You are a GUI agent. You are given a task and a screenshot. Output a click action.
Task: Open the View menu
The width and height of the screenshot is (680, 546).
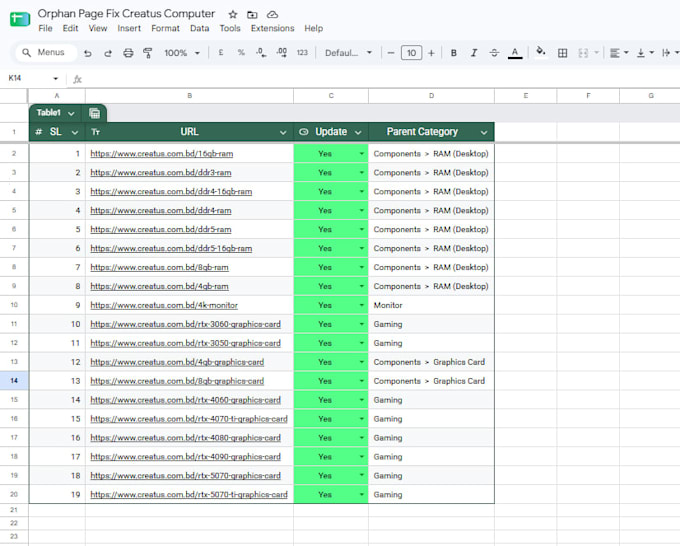[98, 29]
